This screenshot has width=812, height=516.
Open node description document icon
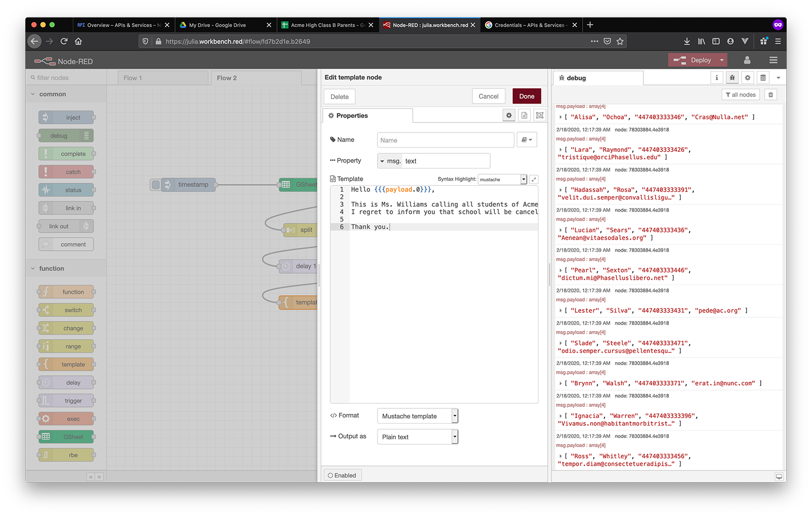524,115
